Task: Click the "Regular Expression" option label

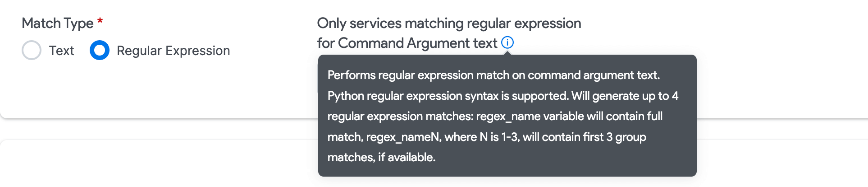Action: pyautogui.click(x=173, y=51)
